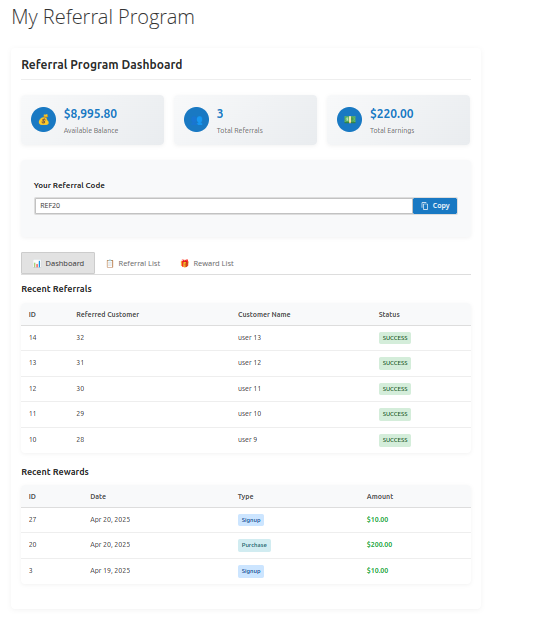The image size is (548, 628).
Task: Click the Type column header in Recent Rewards
Action: tap(246, 497)
